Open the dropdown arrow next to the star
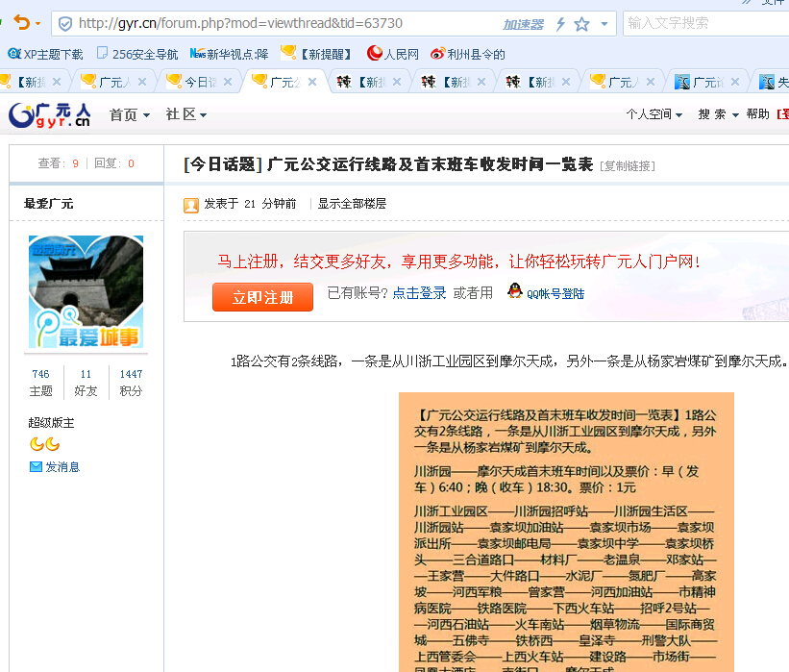 tap(604, 24)
